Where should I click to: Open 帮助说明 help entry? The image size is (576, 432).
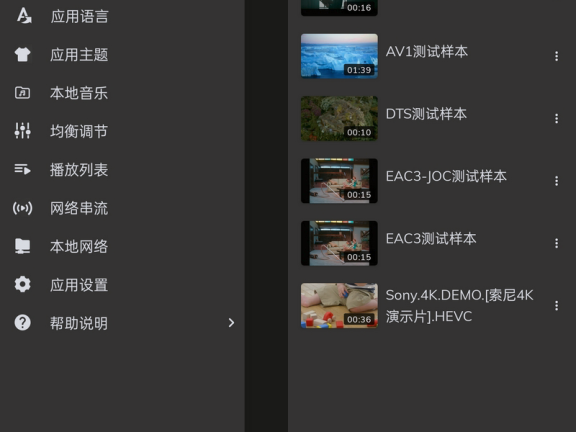122,323
